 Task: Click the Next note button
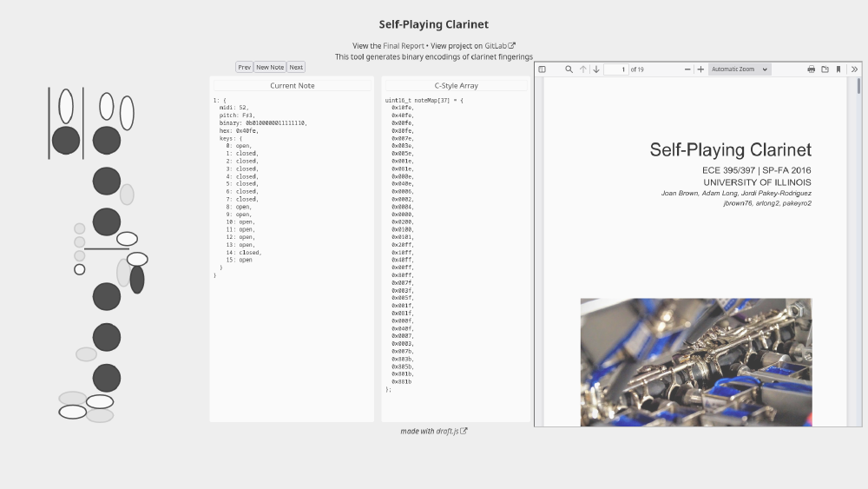point(296,67)
